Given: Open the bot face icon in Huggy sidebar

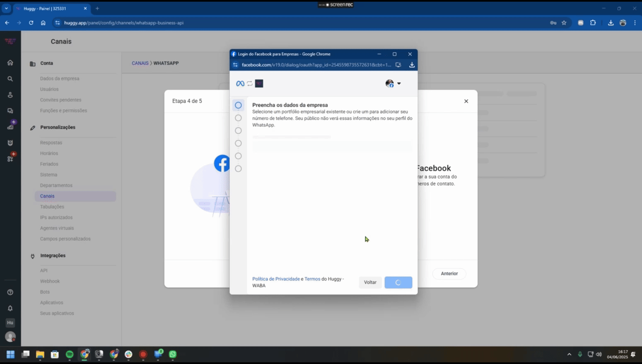Looking at the screenshot, I should coord(10,143).
